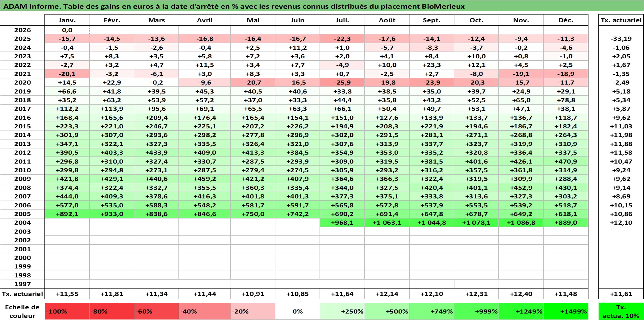Screen dimensions: 644x320
Task: Select the +11,2 cell in June 2024
Action: tap(298, 48)
